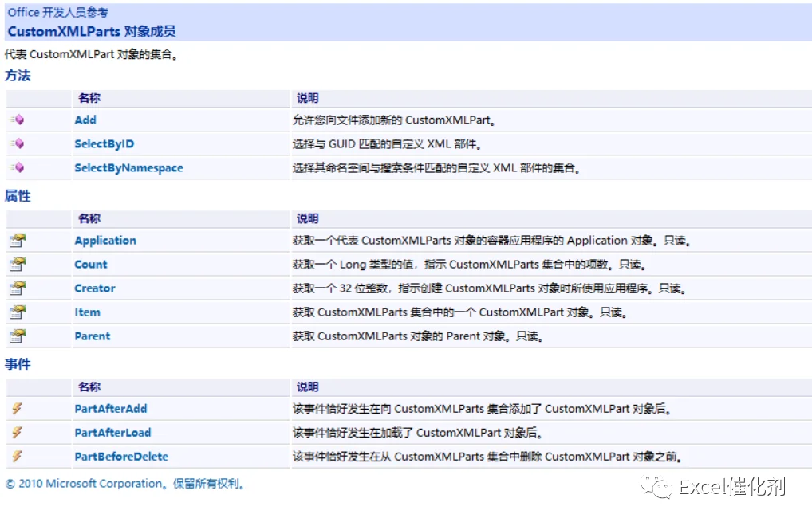812x522 pixels.
Task: Click the 说明 column header in methods table
Action: click(x=308, y=98)
